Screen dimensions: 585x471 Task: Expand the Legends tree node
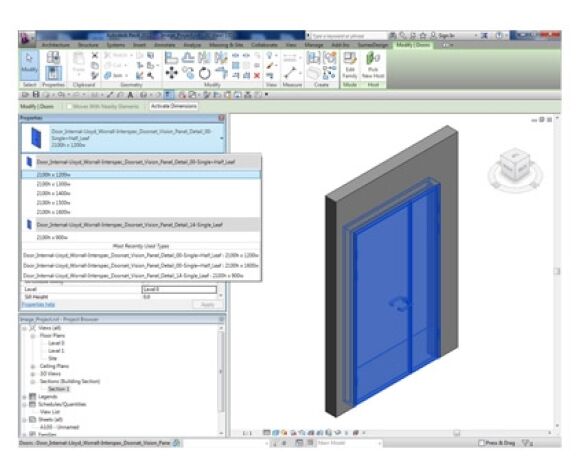[25, 397]
